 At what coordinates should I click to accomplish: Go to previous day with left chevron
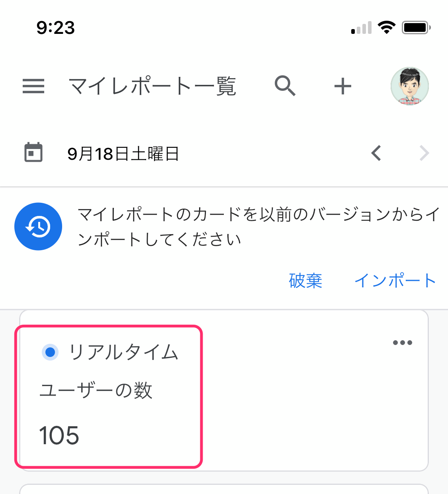coord(376,153)
